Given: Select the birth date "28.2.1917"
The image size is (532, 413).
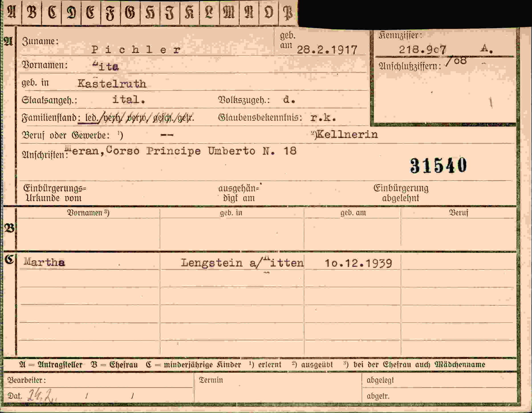Looking at the screenshot, I should coord(327,50).
